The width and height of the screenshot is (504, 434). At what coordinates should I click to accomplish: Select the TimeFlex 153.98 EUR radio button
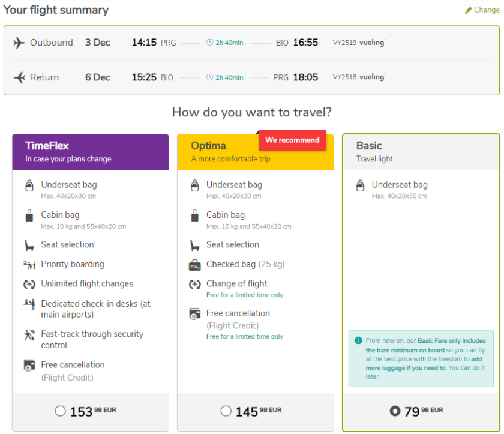click(60, 411)
